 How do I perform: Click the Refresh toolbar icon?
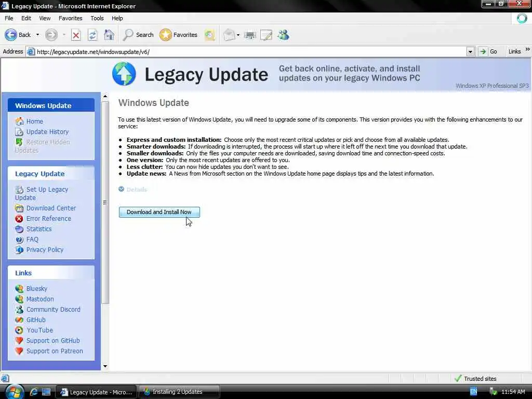pos(92,35)
